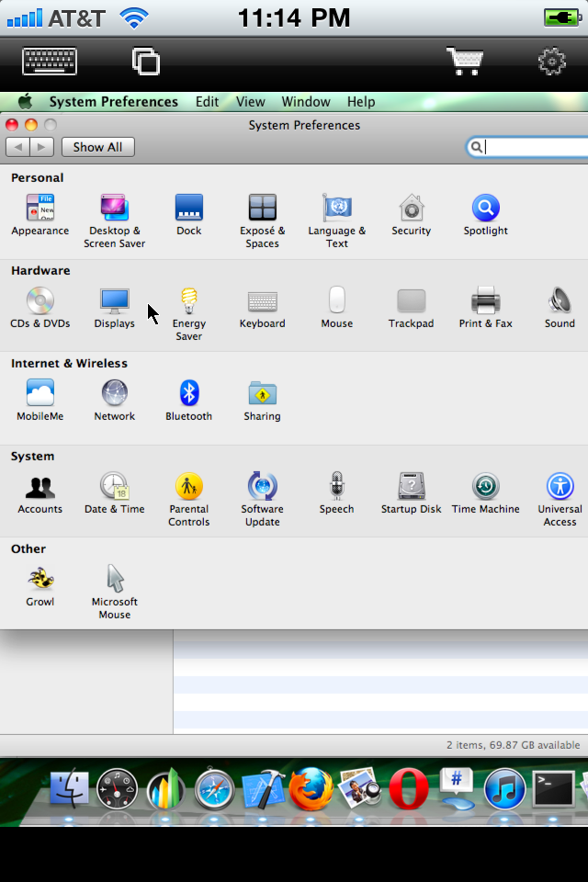588x882 pixels.
Task: Open the Network preference pane
Action: click(x=114, y=401)
